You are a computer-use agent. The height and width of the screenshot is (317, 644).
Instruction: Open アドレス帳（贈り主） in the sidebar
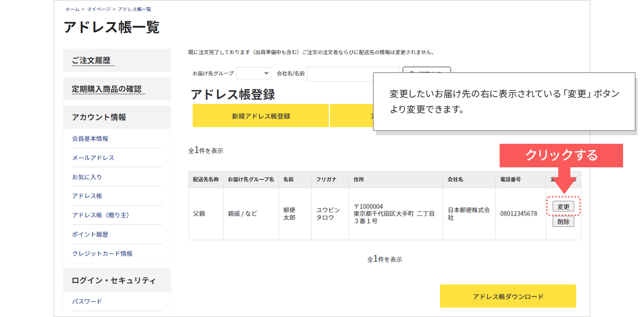(x=100, y=215)
